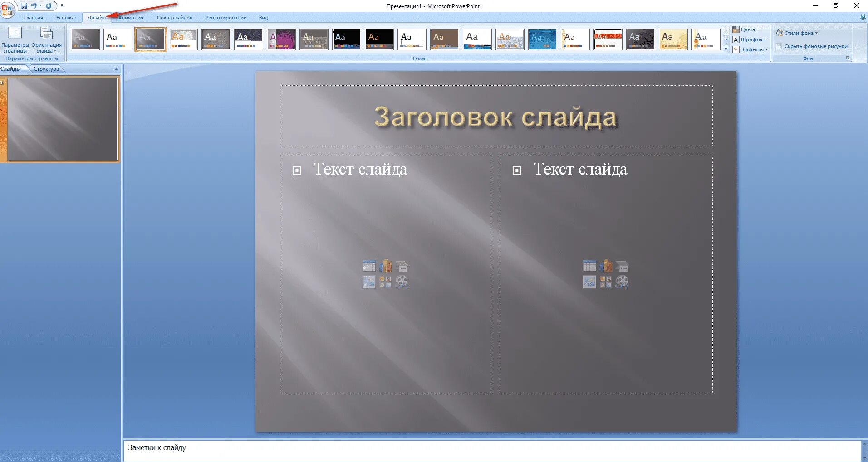Click the Стили фона paint bucket icon
868x462 pixels.
[x=780, y=33]
